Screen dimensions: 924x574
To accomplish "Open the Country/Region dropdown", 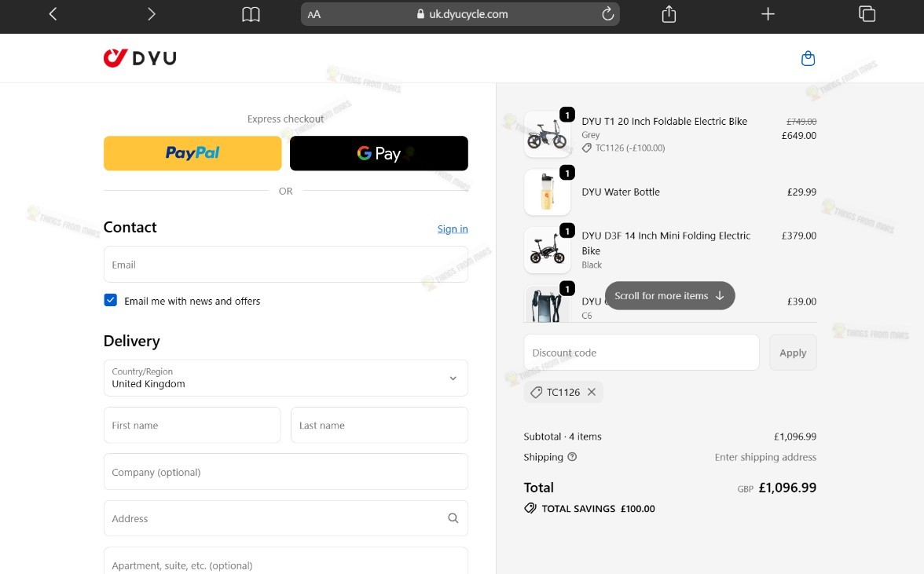I will point(286,378).
